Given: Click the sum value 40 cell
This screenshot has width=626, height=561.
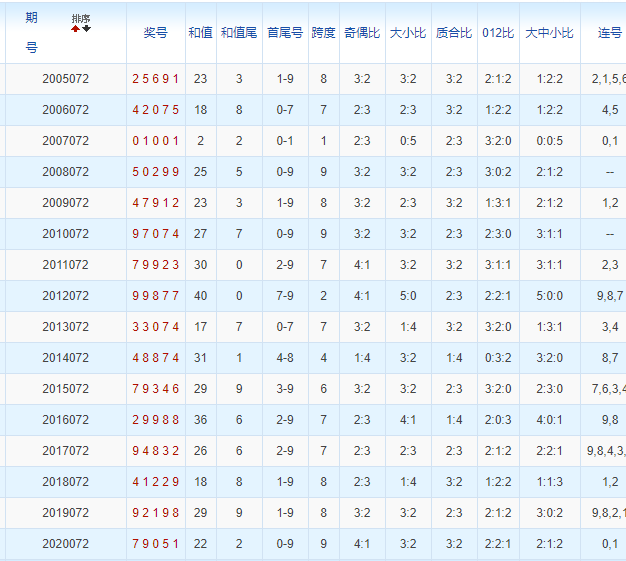Looking at the screenshot, I should (200, 296).
